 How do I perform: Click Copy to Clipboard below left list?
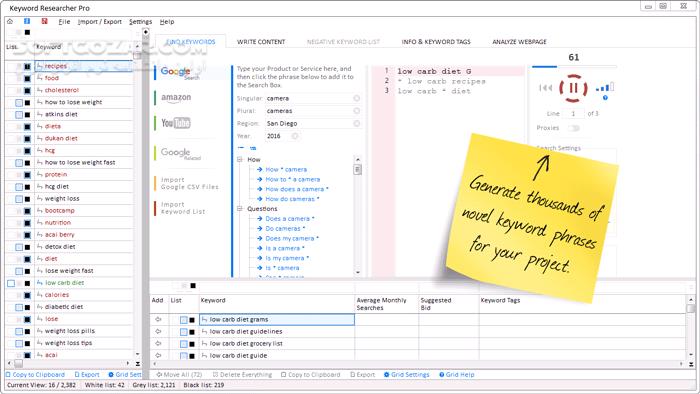point(35,375)
